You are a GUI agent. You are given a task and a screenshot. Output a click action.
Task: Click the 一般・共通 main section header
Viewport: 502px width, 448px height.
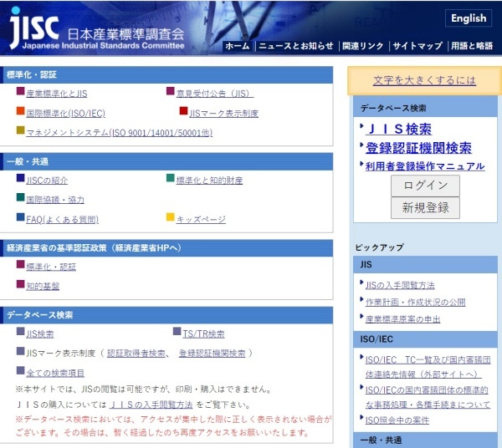[166, 161]
